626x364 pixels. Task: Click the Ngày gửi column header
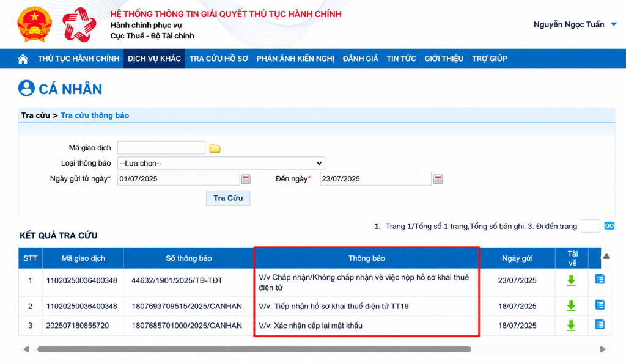click(x=517, y=258)
